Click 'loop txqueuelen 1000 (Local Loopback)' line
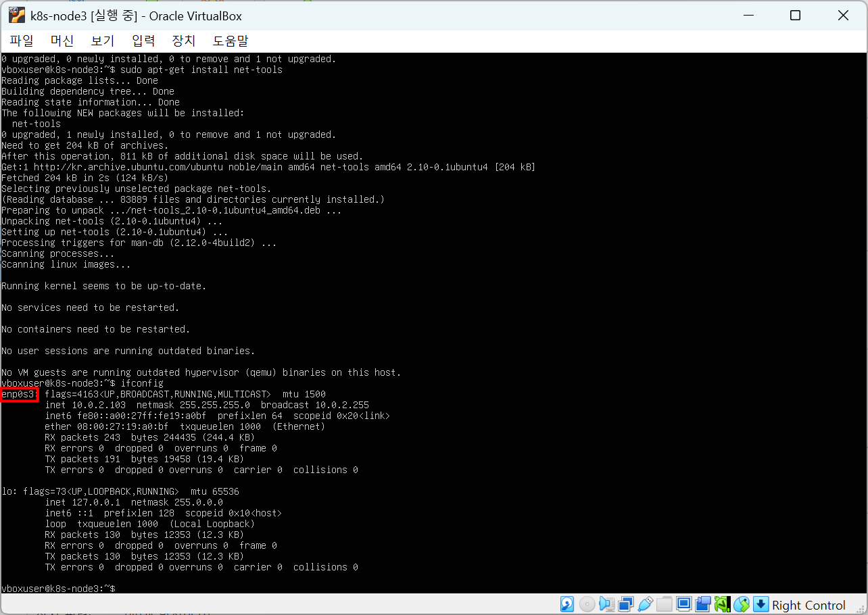This screenshot has height=615, width=868. coord(150,524)
